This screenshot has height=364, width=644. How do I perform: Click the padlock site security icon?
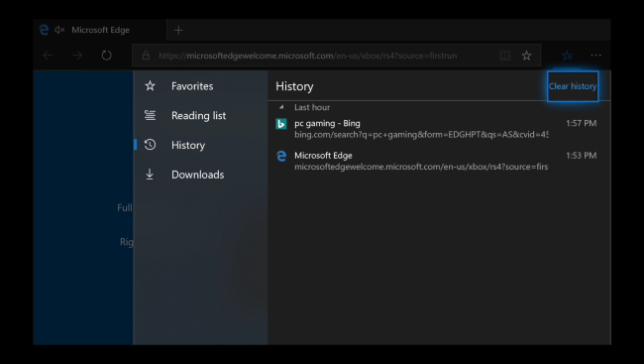click(x=146, y=56)
